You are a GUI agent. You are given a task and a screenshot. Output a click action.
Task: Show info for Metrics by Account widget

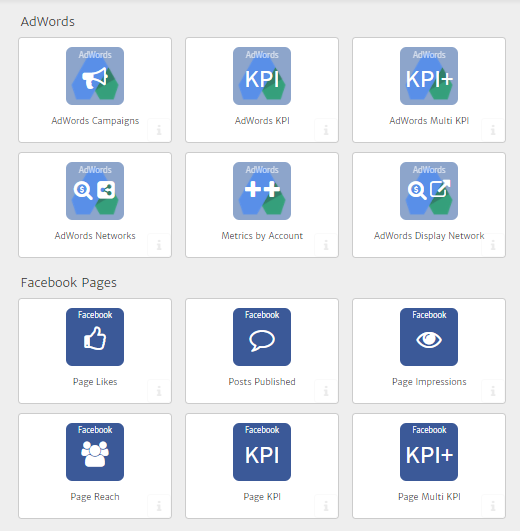click(326, 245)
